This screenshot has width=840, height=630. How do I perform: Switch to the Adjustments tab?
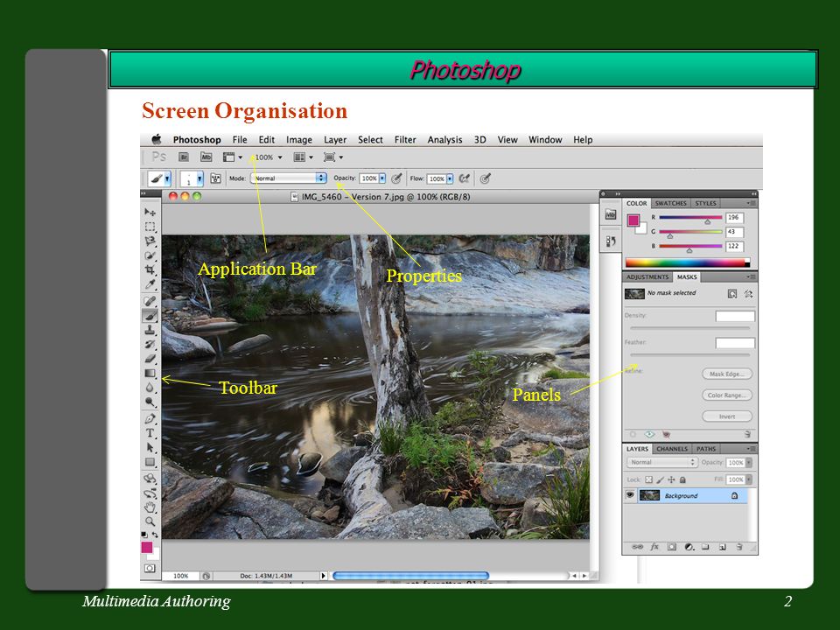tap(647, 277)
